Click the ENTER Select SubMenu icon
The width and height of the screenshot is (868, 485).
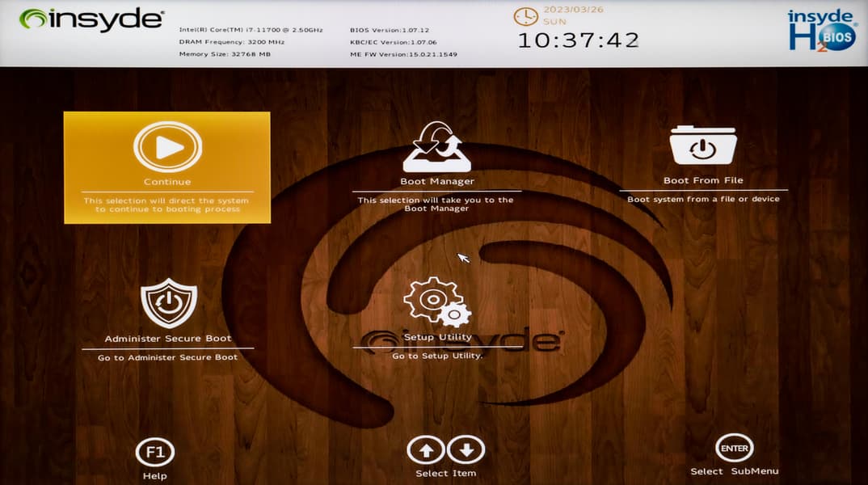coord(734,448)
